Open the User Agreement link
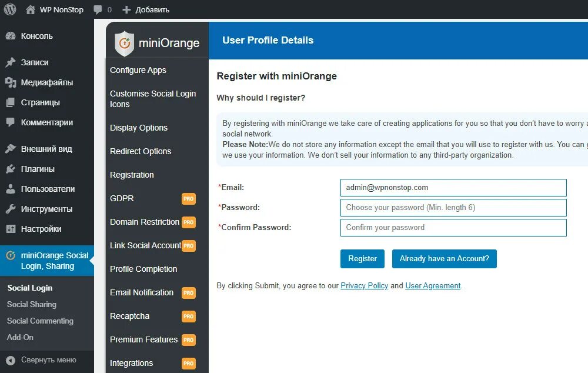Viewport: 588px width, 373px height. pos(433,285)
